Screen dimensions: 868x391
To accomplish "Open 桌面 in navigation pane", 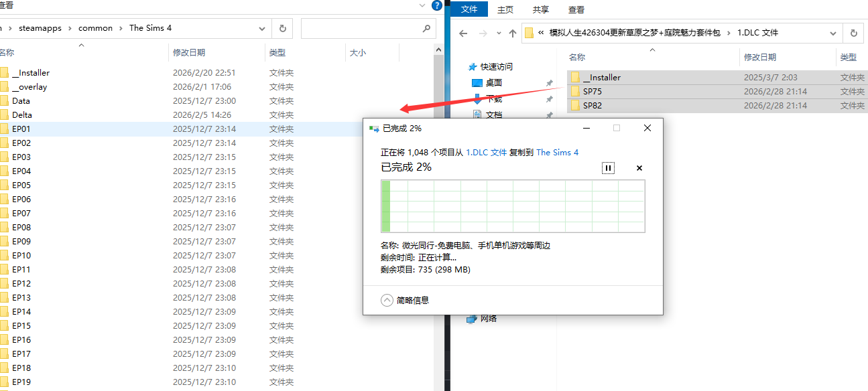I will pyautogui.click(x=493, y=82).
